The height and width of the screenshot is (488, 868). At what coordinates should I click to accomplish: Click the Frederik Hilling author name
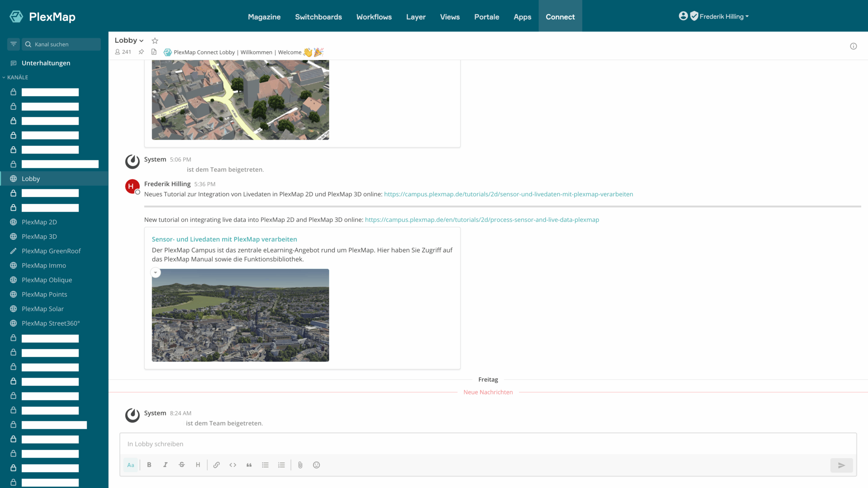167,184
